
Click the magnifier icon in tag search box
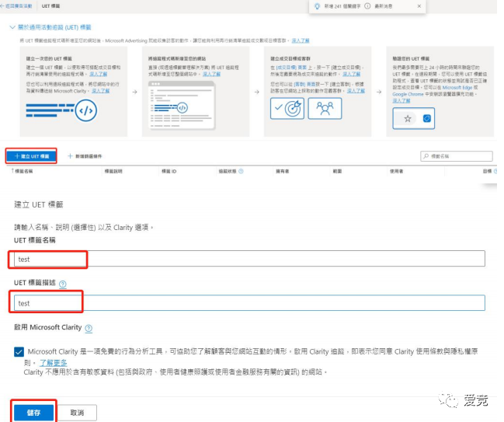[x=426, y=156]
